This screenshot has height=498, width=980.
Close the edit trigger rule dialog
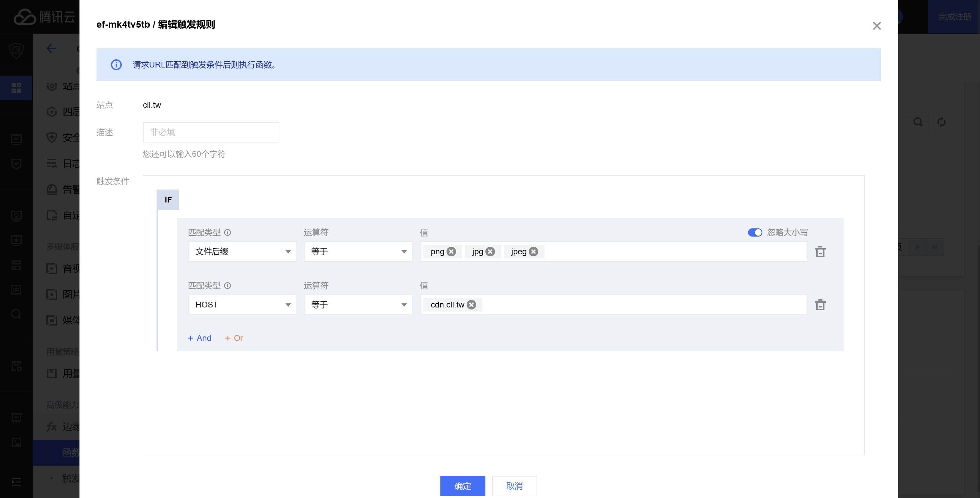click(877, 26)
